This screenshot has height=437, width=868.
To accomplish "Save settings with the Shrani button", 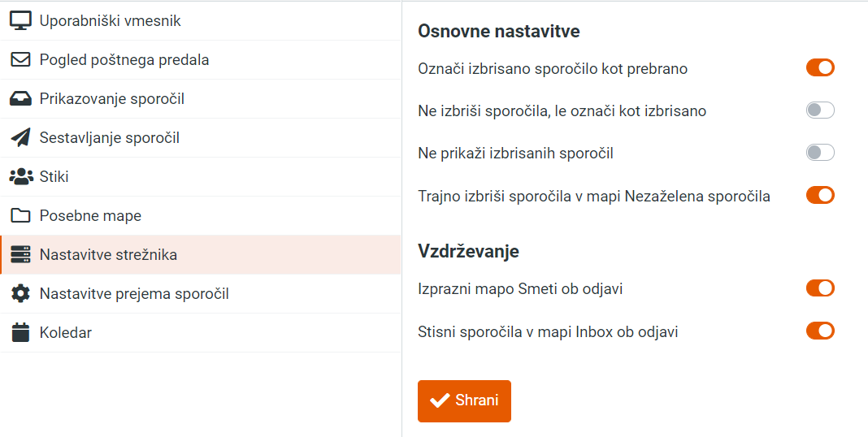I will click(x=464, y=401).
